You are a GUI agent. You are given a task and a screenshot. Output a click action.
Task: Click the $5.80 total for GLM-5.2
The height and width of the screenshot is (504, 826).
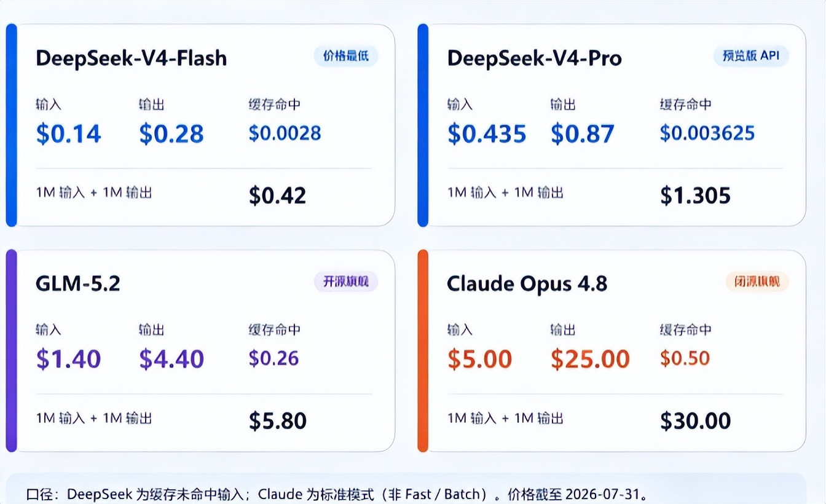coord(278,421)
